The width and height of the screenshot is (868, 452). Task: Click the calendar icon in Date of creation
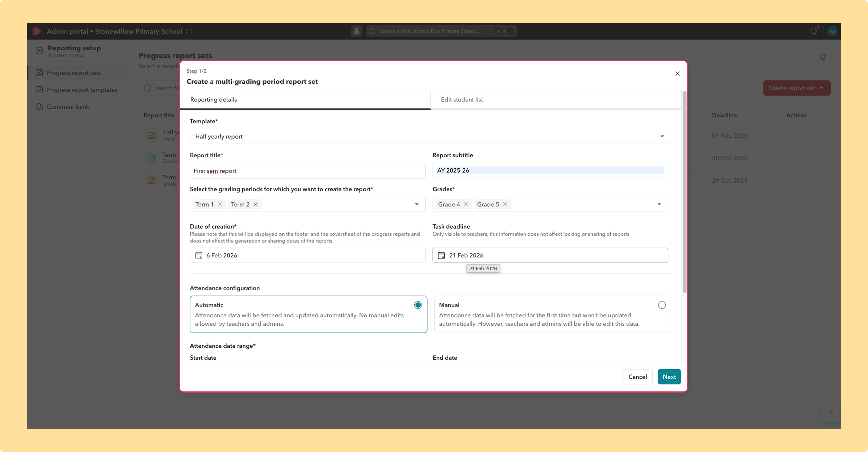pos(199,255)
